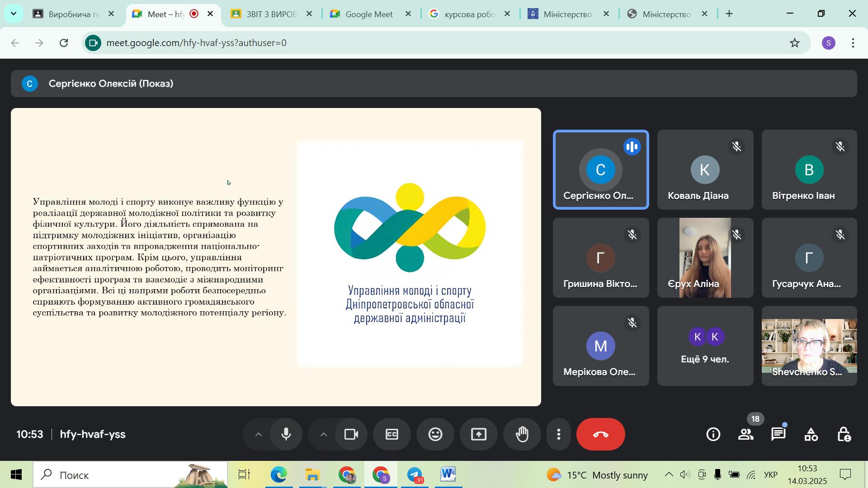This screenshot has width=868, height=488.
Task: Open clock and calendar 10:53
Action: pyautogui.click(x=807, y=475)
